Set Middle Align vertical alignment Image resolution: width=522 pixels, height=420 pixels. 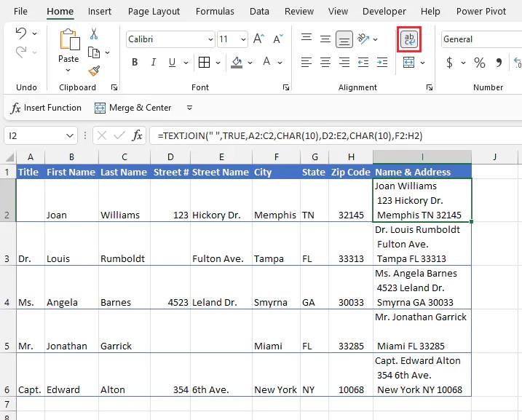(x=325, y=39)
